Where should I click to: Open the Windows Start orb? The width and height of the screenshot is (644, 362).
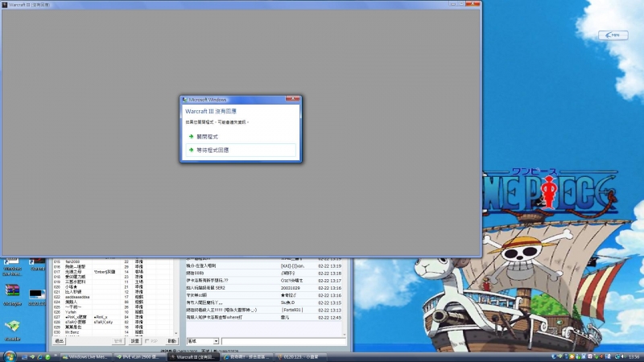10,356
